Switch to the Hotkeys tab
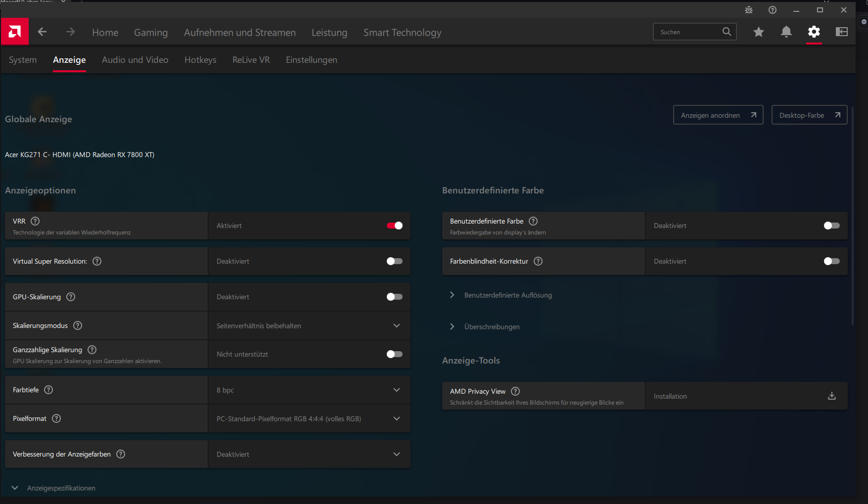This screenshot has height=504, width=868. pyautogui.click(x=200, y=60)
